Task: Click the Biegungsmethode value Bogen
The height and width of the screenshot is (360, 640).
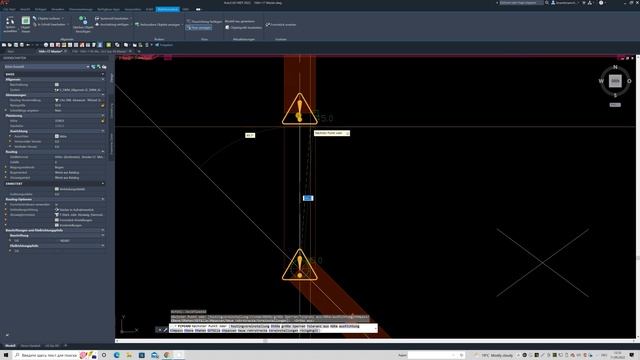Action: (x=59, y=167)
